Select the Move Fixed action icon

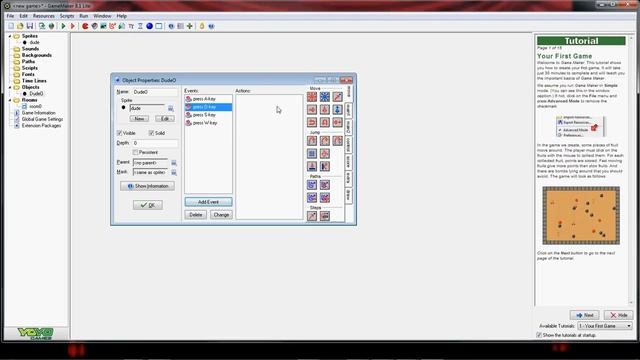[312, 97]
